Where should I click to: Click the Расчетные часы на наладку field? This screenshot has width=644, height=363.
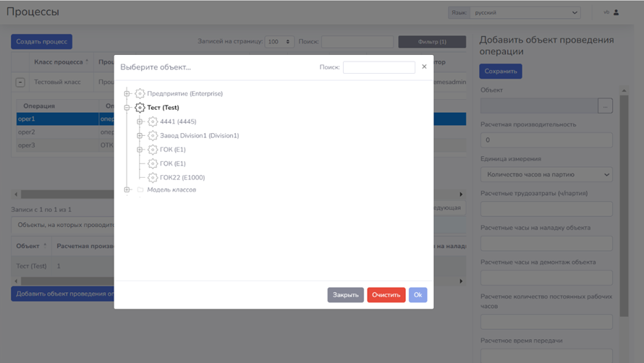point(546,244)
